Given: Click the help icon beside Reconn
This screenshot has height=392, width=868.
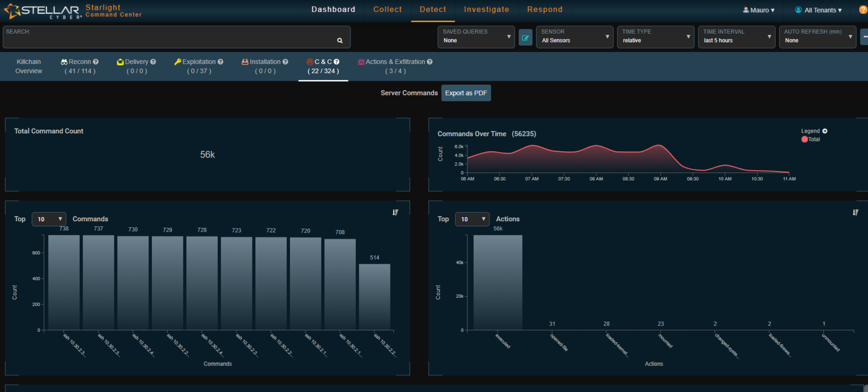Looking at the screenshot, I should 96,62.
